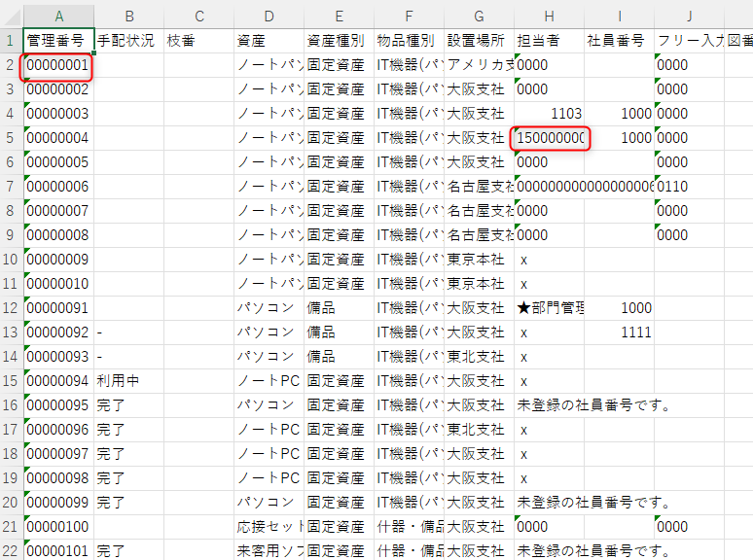
Task: Click the 手配状況 header cell
Action: pos(128,41)
